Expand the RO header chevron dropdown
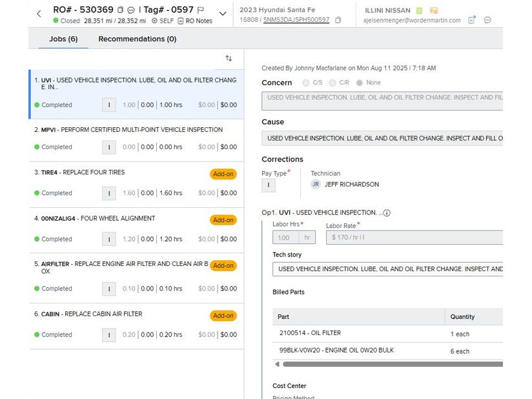The image size is (532, 399). 223,14
